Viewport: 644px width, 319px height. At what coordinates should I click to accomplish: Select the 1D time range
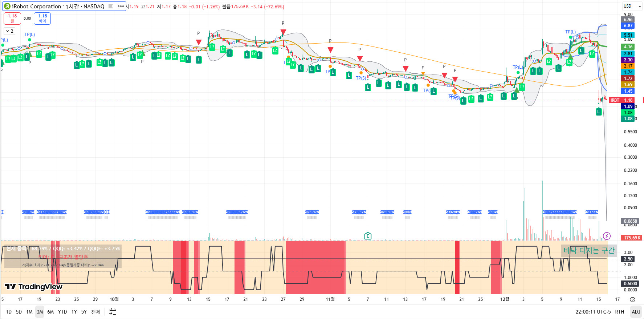tap(9, 312)
